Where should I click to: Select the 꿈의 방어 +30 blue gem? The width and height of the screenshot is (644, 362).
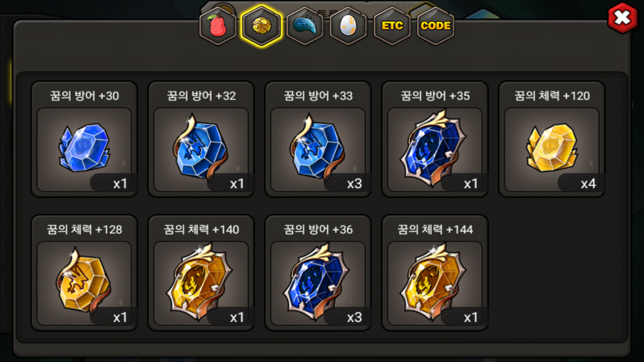(84, 139)
